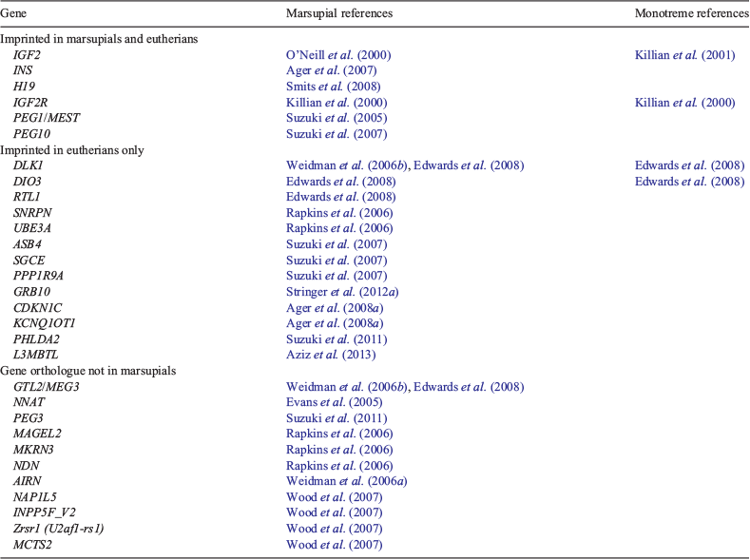Click the KCNQ1OT1 gene name cell
Screen dimensions: 750x560
(45, 323)
